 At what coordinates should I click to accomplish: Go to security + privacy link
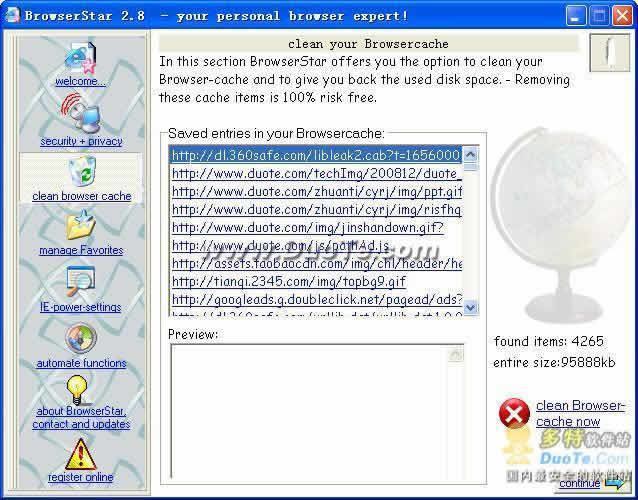[81, 141]
